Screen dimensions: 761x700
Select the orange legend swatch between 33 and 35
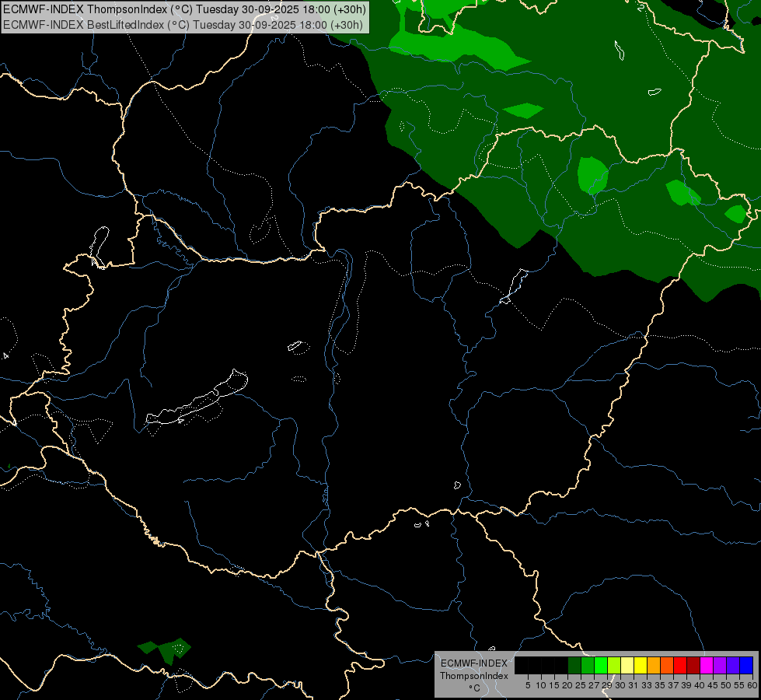[x=654, y=665]
